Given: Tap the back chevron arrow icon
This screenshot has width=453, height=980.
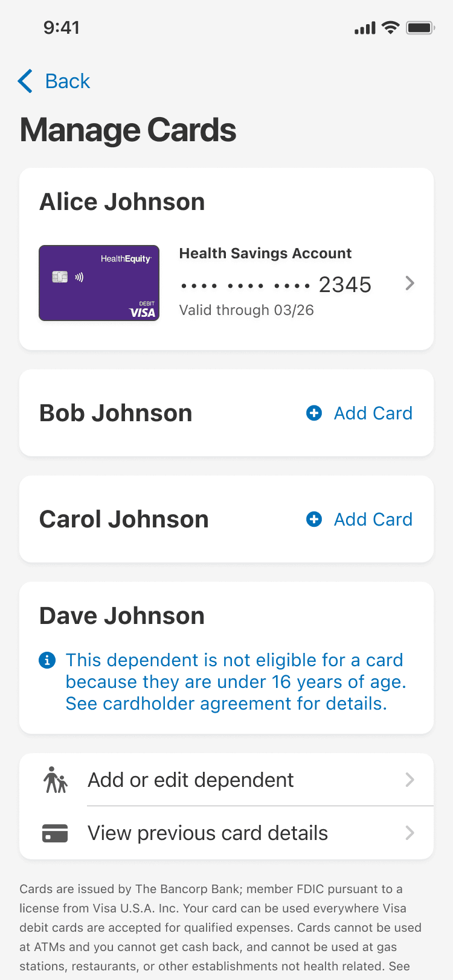Looking at the screenshot, I should coord(25,81).
